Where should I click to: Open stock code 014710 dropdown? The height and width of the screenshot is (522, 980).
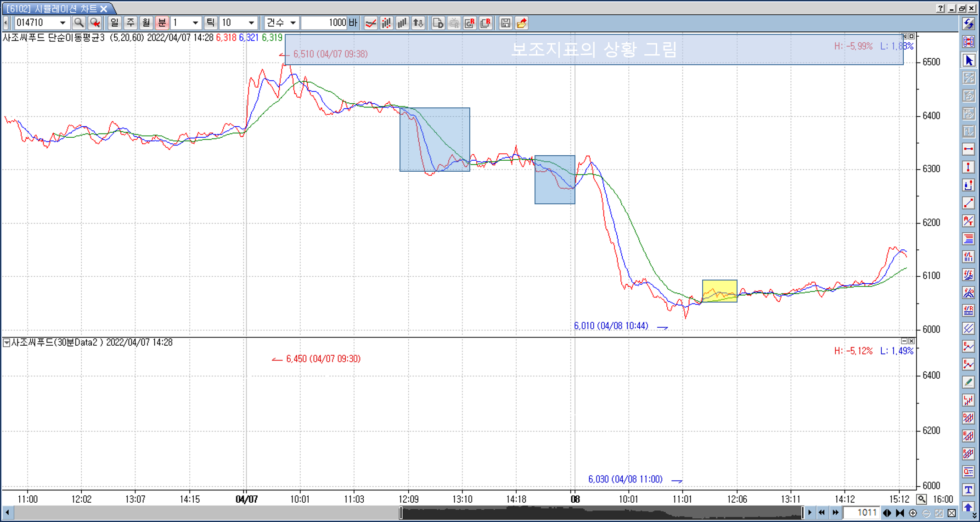pos(62,22)
